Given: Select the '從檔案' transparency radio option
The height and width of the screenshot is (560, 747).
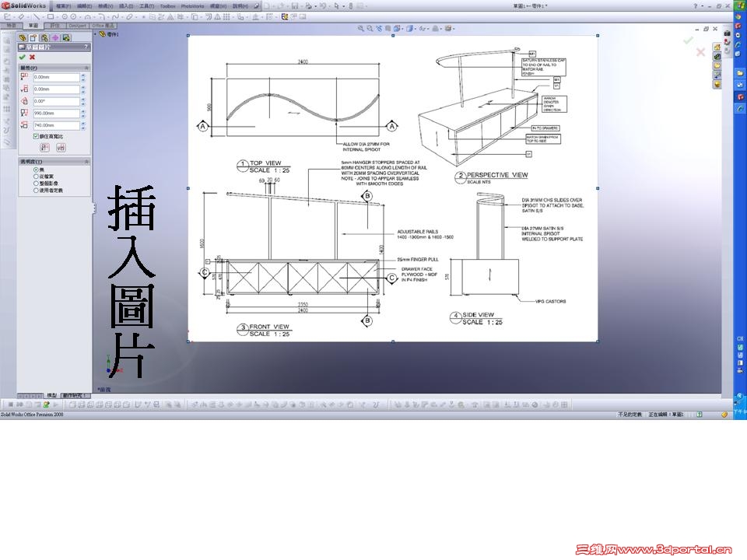Looking at the screenshot, I should click(x=36, y=177).
